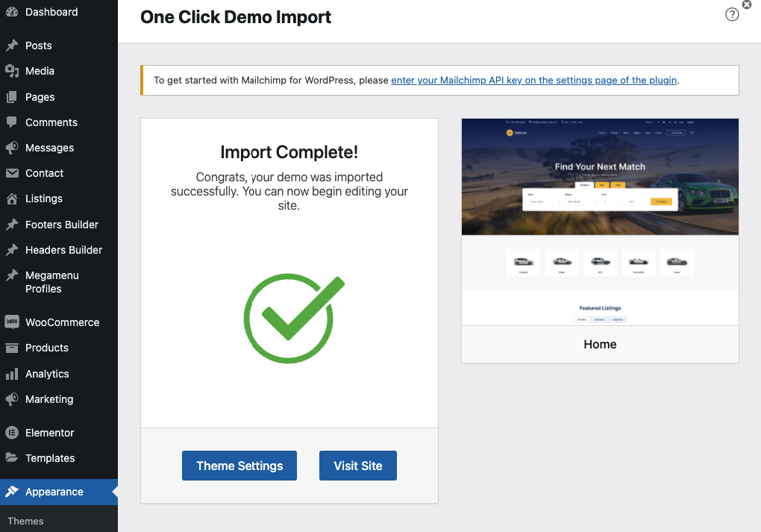Viewport: 761px width, 532px height.
Task: Open the Pages menu item
Action: click(40, 97)
